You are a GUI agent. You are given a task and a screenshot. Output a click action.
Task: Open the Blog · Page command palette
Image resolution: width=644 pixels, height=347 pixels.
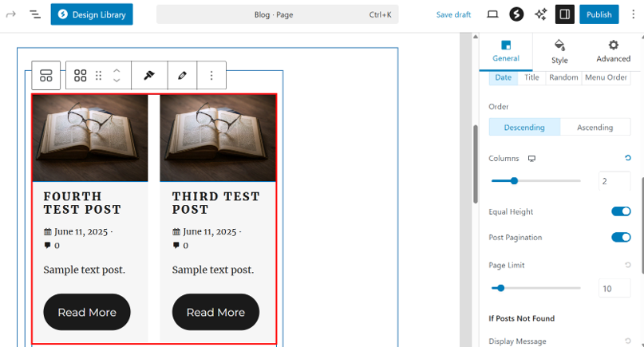(x=277, y=14)
